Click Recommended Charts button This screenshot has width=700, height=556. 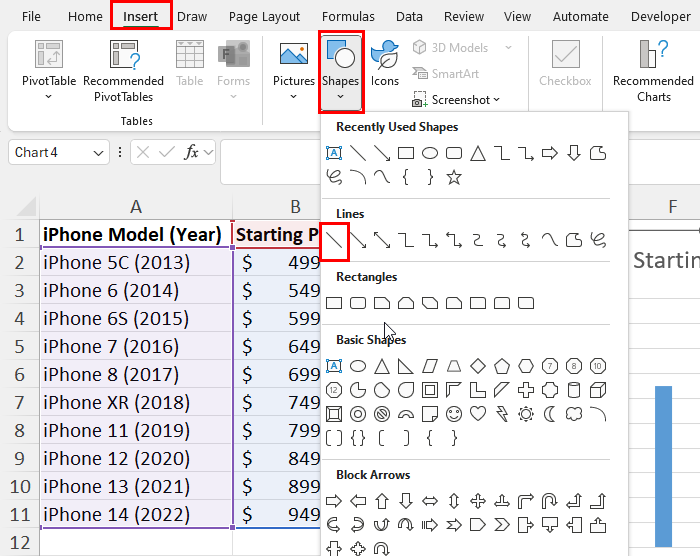[653, 71]
